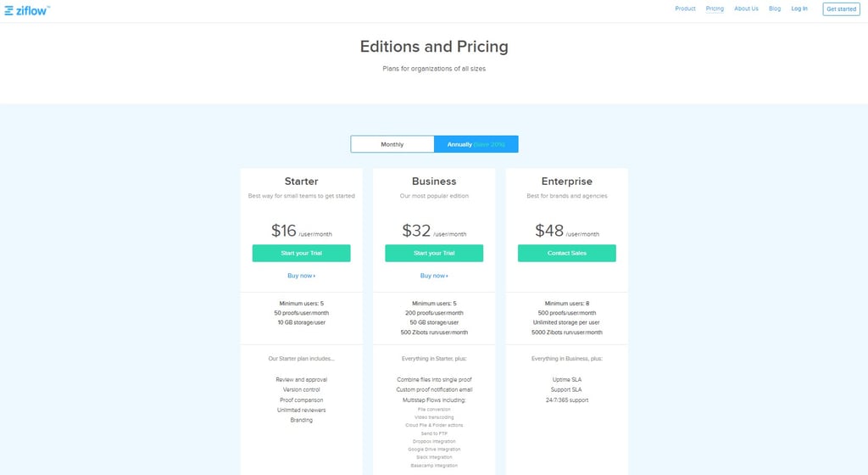Start your Trial for Business plan
The width and height of the screenshot is (868, 475).
tap(434, 253)
